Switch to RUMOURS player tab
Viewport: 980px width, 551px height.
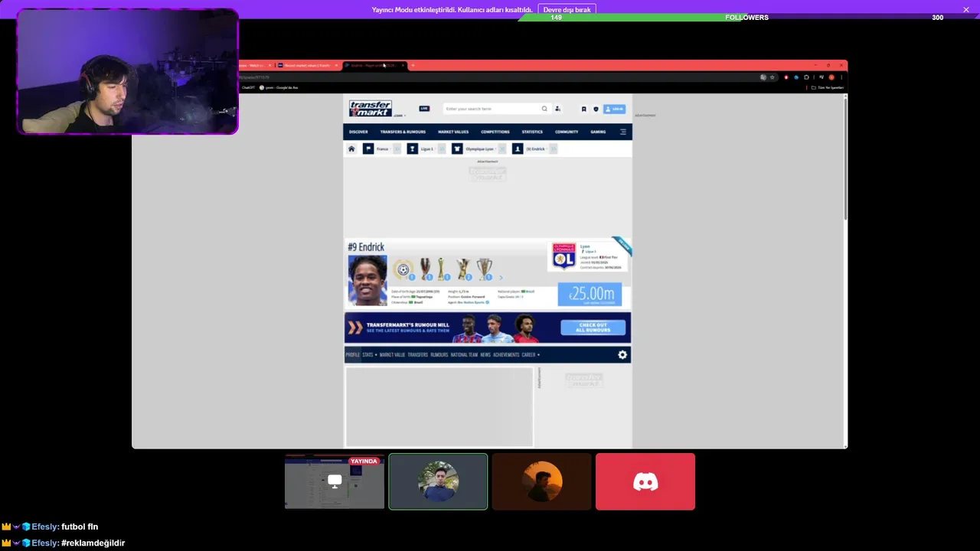pos(439,355)
